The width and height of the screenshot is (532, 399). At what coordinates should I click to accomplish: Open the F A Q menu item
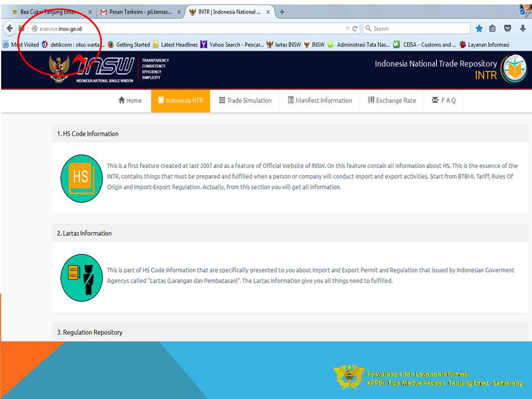click(443, 100)
